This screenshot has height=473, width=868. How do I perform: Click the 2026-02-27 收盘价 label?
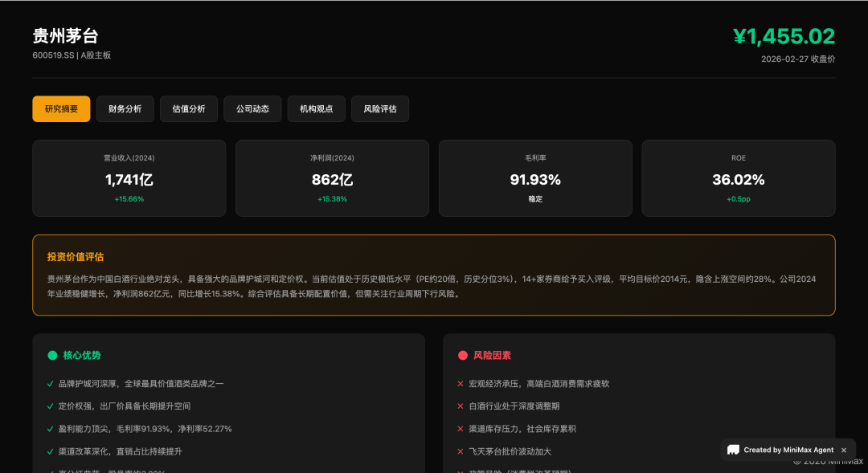798,59
